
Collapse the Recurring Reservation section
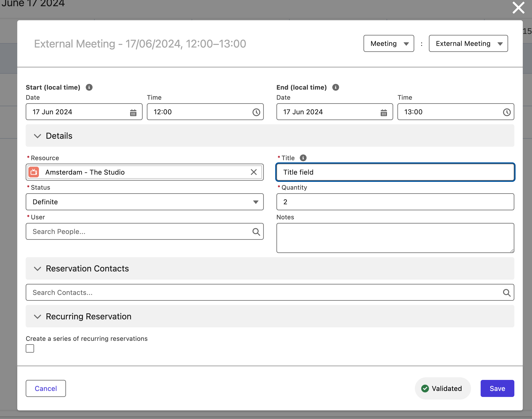pos(37,317)
